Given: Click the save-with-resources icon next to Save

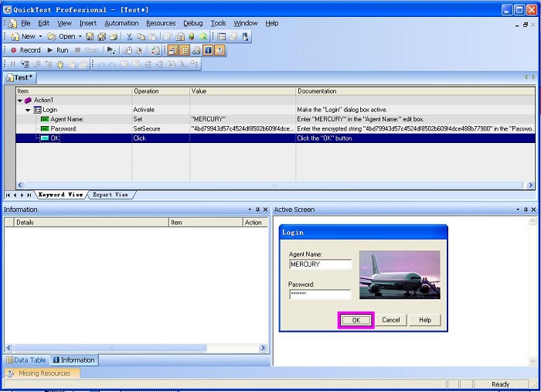Looking at the screenshot, I should click(x=101, y=36).
